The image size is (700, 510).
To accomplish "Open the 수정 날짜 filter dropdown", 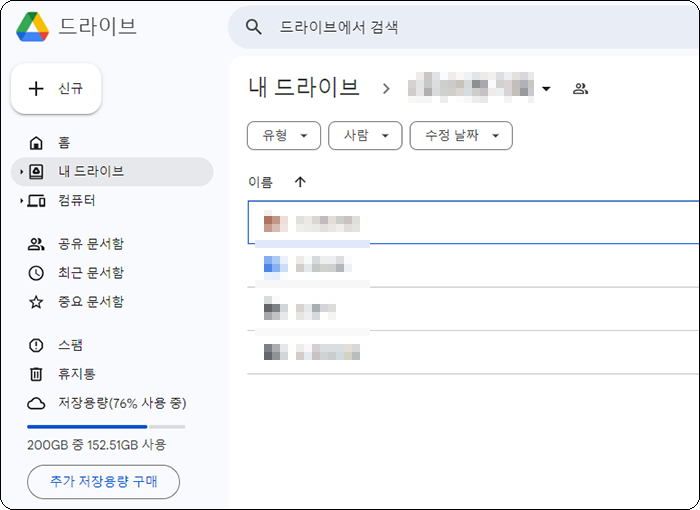I will click(461, 135).
